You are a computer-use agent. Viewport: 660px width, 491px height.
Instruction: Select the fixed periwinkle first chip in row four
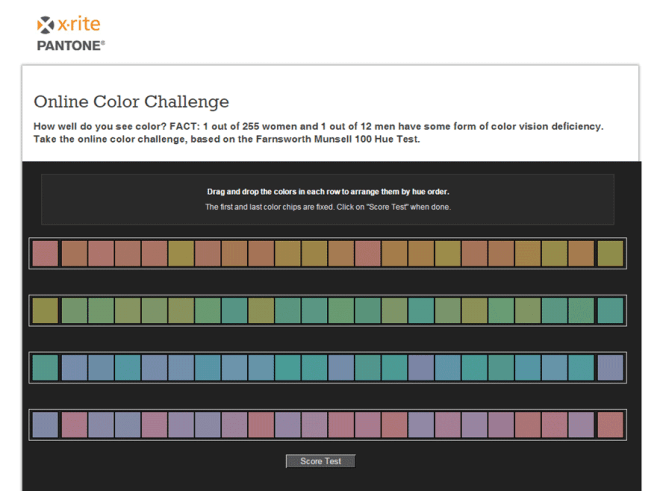45,425
